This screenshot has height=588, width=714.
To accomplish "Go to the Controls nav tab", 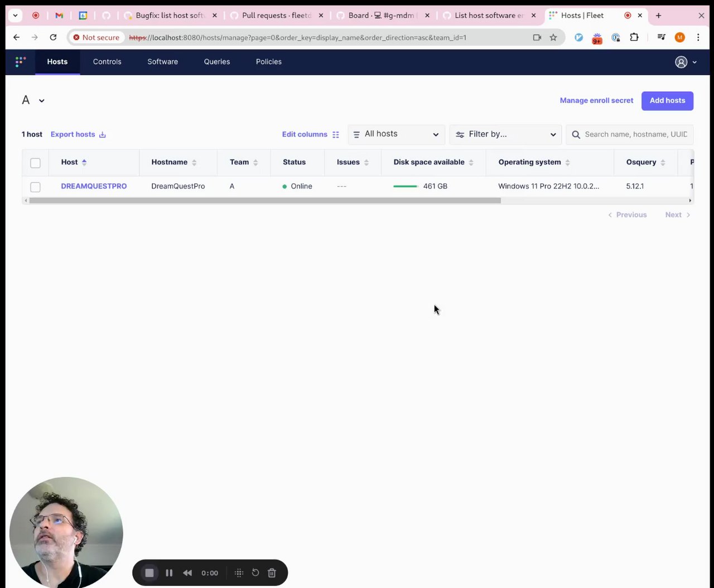I will 107,62.
